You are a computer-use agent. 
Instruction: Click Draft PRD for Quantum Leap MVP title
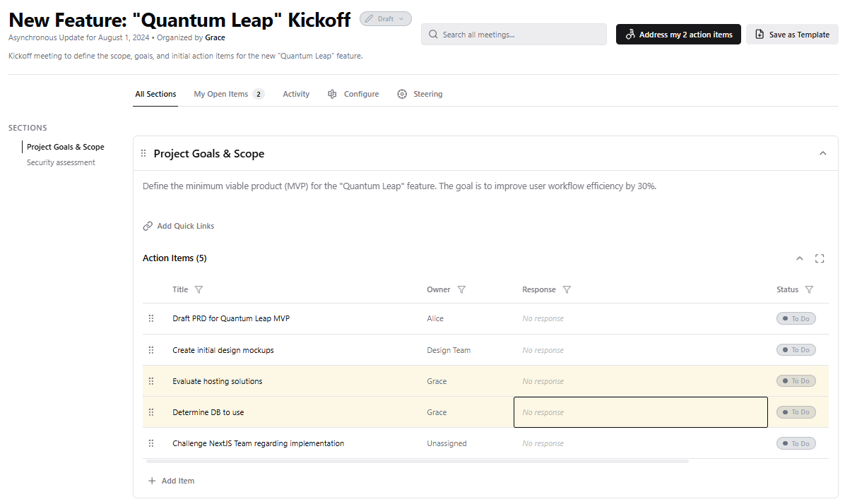231,319
